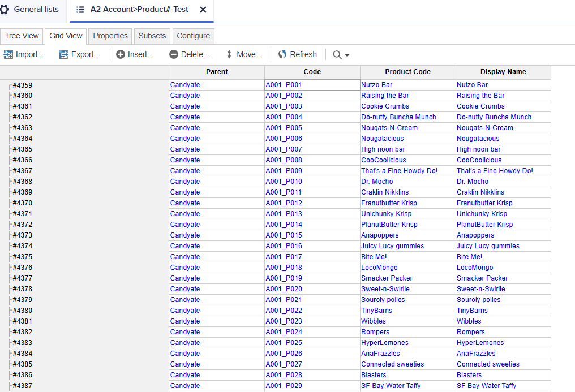Click Product Code cell Cookie Crumbs

point(408,106)
